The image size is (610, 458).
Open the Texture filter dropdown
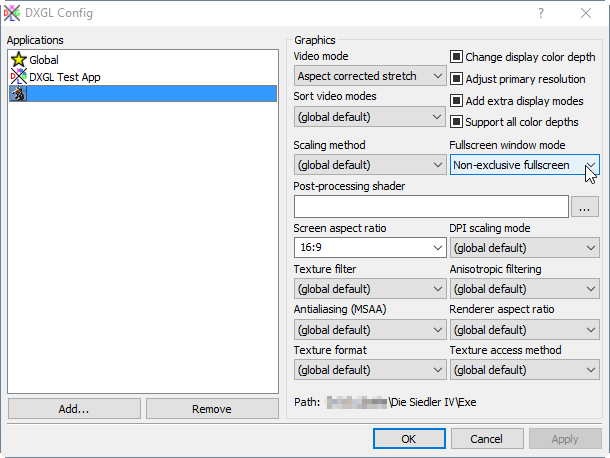tap(370, 289)
